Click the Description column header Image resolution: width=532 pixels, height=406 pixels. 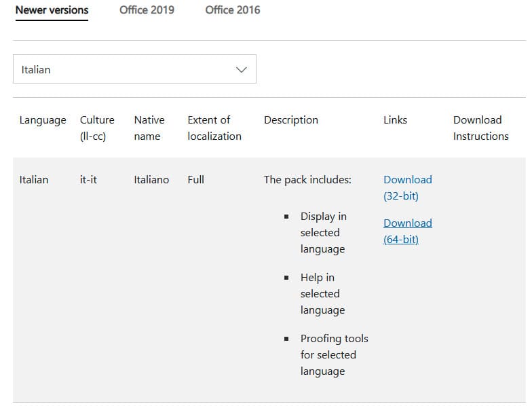(290, 120)
